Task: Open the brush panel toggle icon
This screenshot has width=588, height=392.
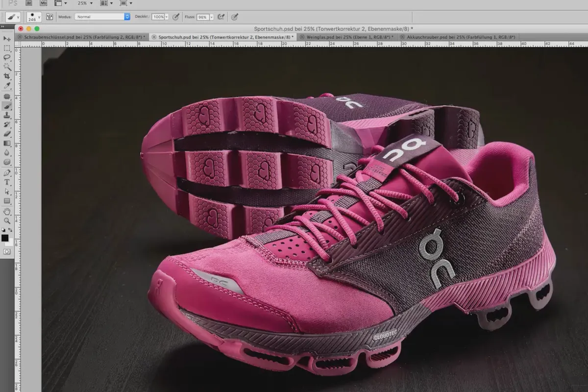Action: (49, 17)
